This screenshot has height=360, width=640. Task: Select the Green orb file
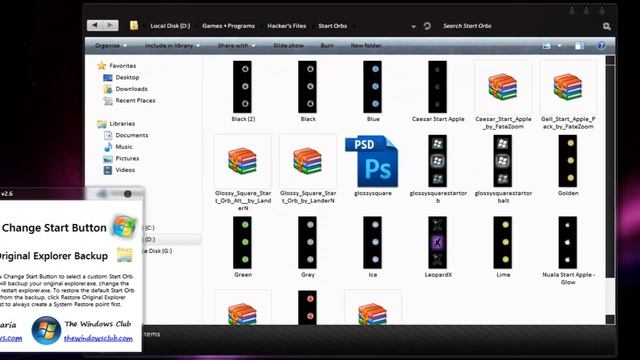click(242, 247)
